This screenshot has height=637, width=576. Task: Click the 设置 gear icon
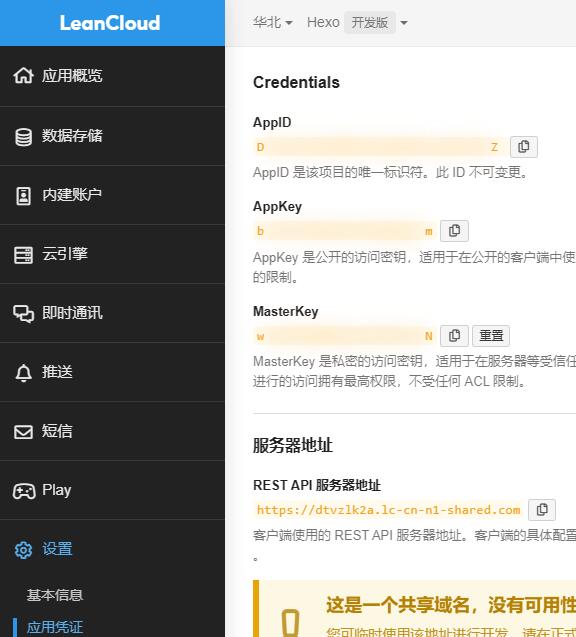tap(23, 550)
